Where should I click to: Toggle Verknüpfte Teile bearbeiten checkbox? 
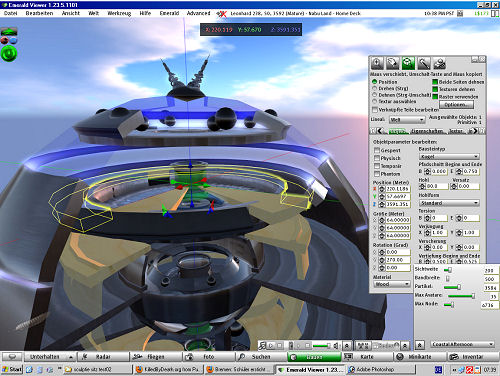(x=375, y=109)
